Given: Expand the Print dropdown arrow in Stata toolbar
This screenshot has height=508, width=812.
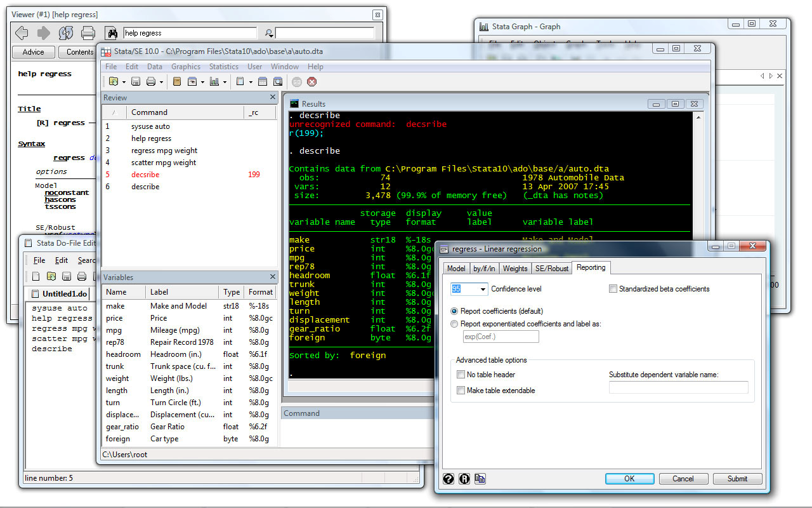Looking at the screenshot, I should (161, 82).
